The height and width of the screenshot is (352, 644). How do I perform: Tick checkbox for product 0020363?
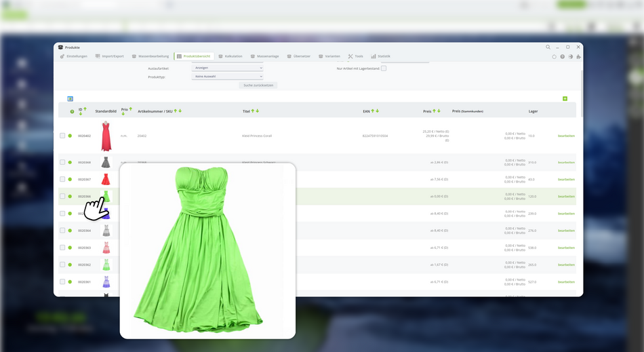[x=62, y=248]
